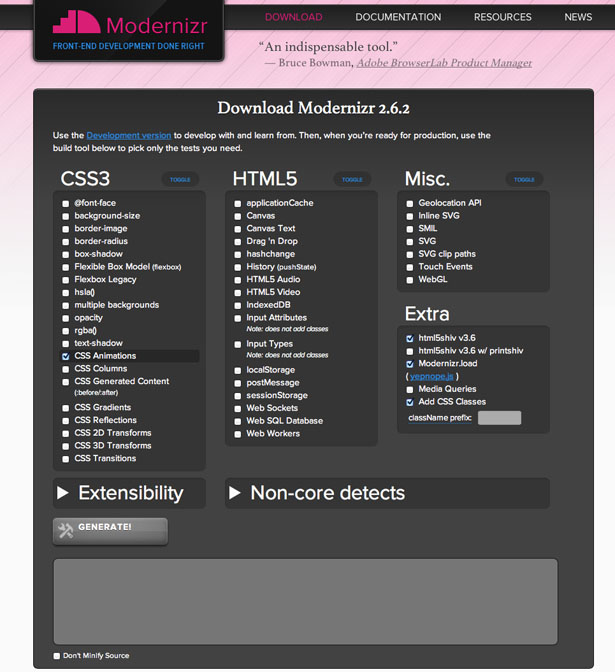The image size is (615, 672).
Task: Tick the CSS Gradients checkbox
Action: (66, 408)
